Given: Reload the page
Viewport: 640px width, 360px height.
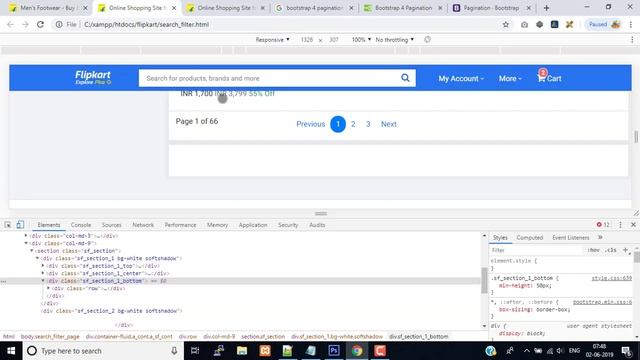Looking at the screenshot, I should coord(40,24).
